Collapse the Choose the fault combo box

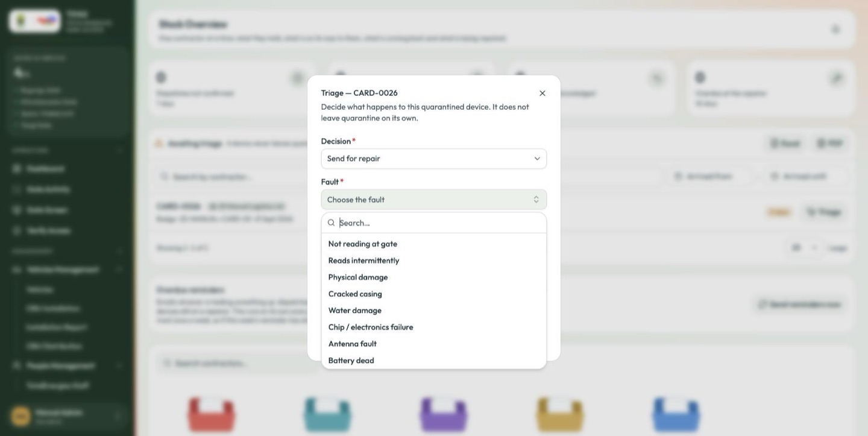point(433,200)
